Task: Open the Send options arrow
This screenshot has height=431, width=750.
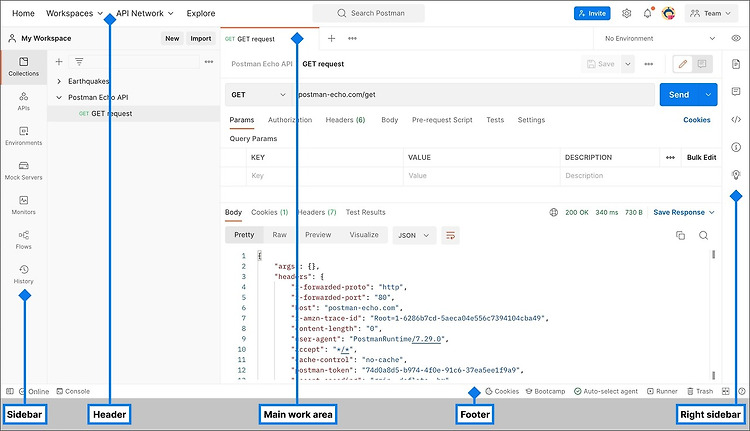Action: click(708, 95)
